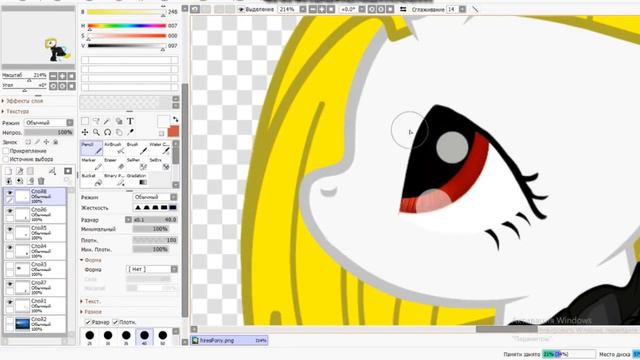Hide layer Слой8
The height and width of the screenshot is (360, 640).
10,193
